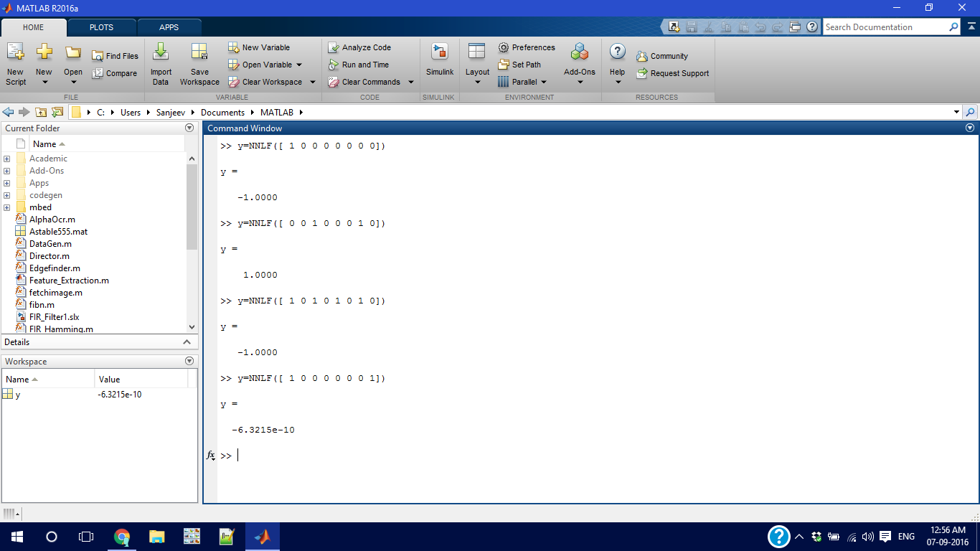Switch to the PLOTS tab
Viewport: 980px width, 551px height.
(101, 27)
